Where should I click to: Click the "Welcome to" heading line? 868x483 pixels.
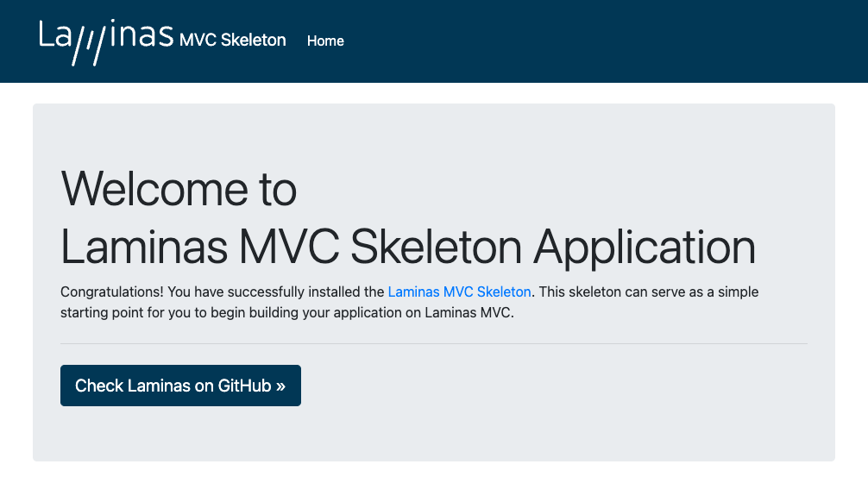179,189
